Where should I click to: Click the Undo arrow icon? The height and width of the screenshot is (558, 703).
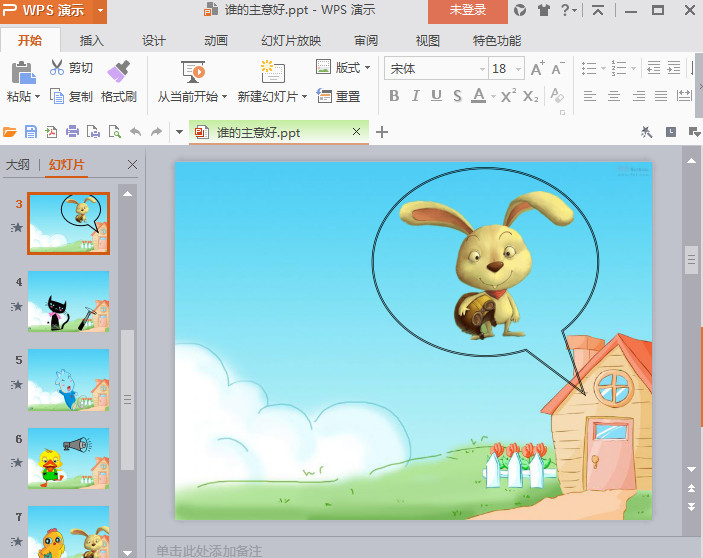[x=135, y=132]
